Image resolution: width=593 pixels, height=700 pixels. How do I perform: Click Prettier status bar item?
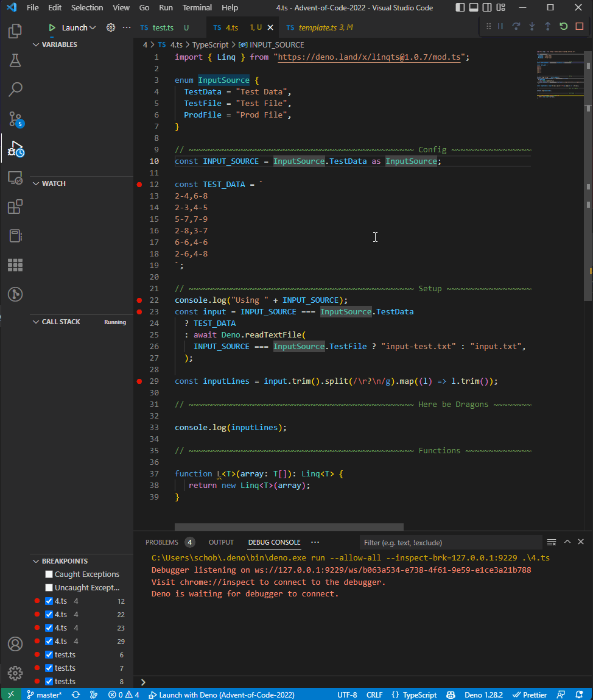[x=530, y=695]
